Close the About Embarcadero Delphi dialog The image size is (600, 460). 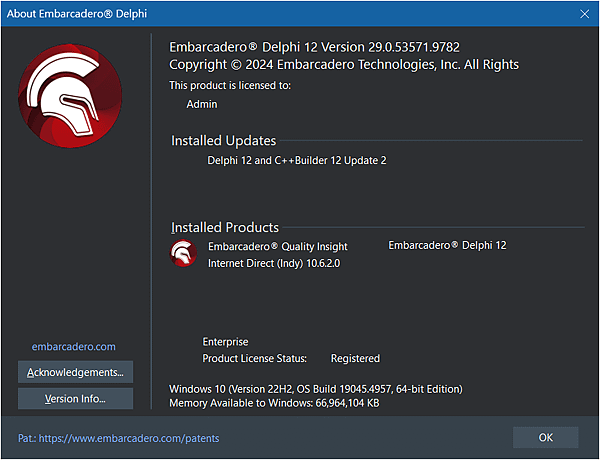[x=584, y=14]
